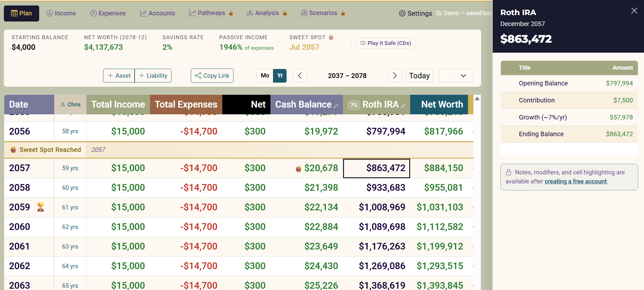Click the acorn icon beside $20,678
This screenshot has height=290, width=644.
pyautogui.click(x=298, y=169)
